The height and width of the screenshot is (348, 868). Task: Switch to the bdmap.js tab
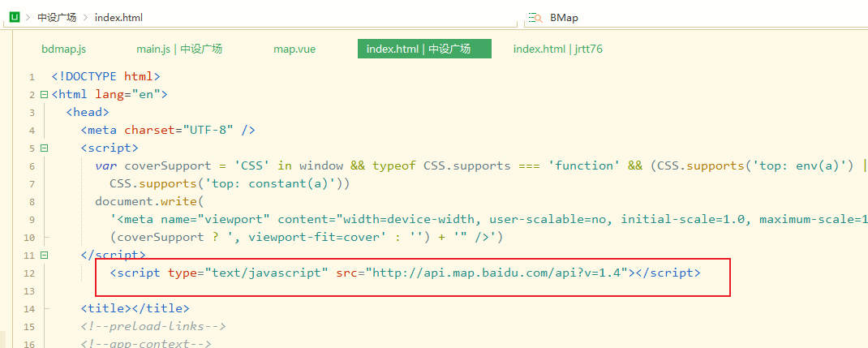point(63,49)
